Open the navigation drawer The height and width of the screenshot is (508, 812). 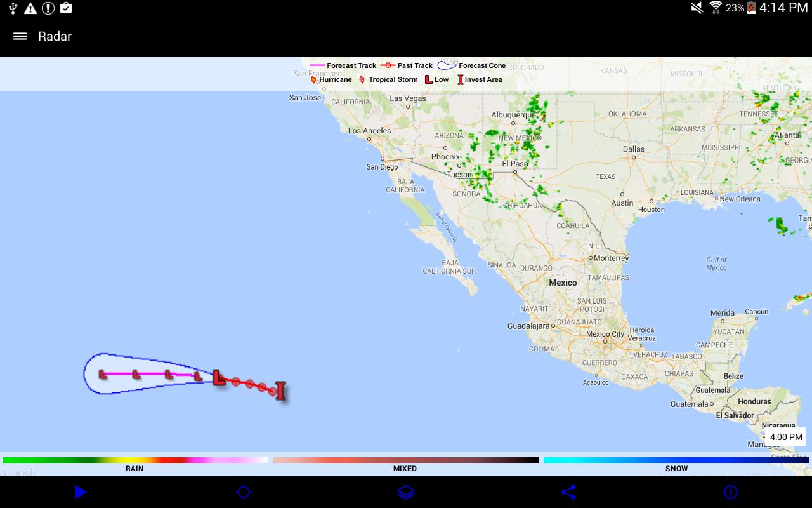(x=20, y=36)
